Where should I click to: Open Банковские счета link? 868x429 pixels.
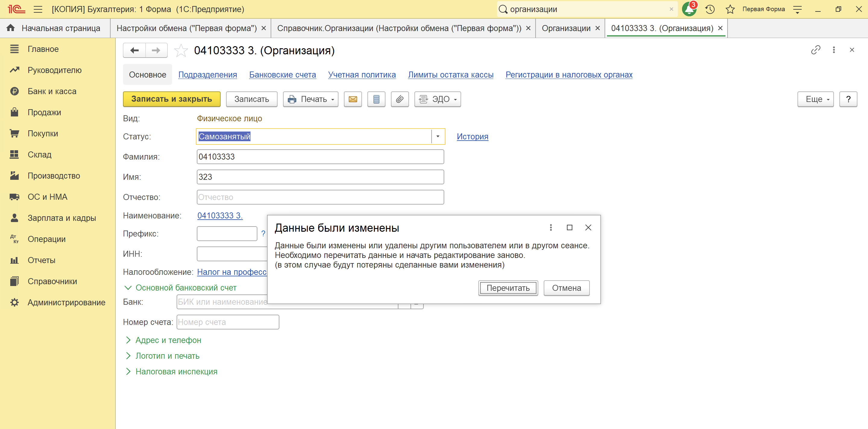click(282, 75)
